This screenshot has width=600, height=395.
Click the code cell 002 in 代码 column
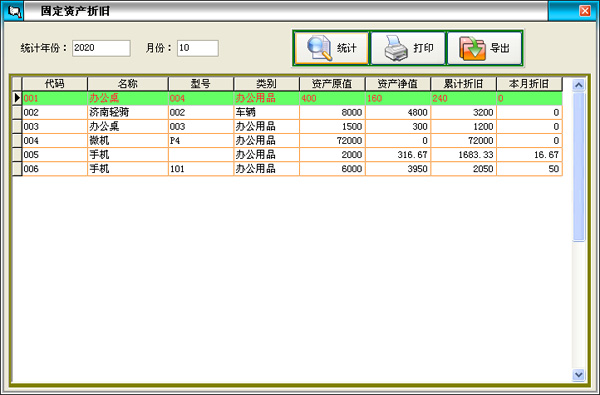click(x=55, y=113)
